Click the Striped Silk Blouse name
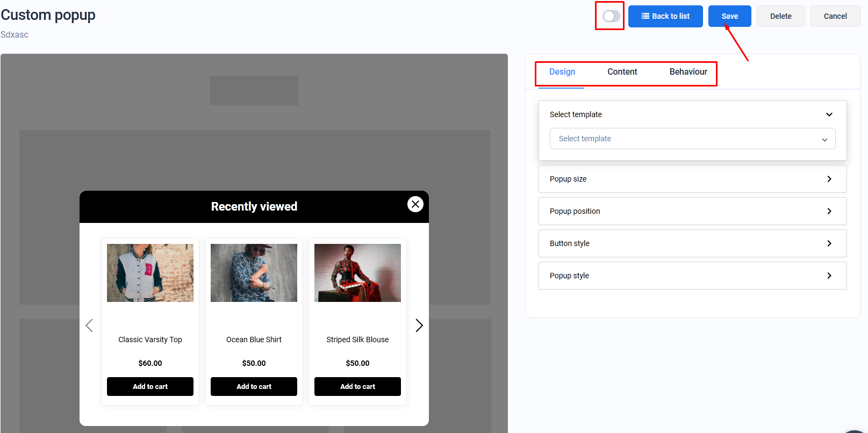 coord(357,340)
